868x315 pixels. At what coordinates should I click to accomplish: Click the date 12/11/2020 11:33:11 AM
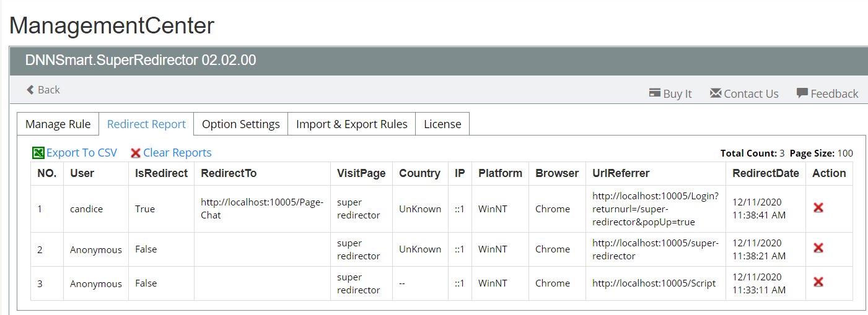[759, 283]
